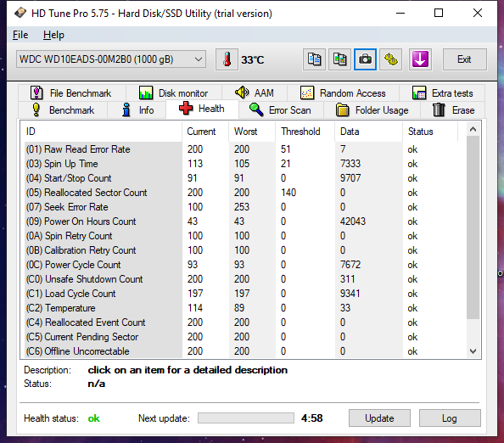Click the Status column header
The width and height of the screenshot is (504, 443).
pyautogui.click(x=429, y=132)
